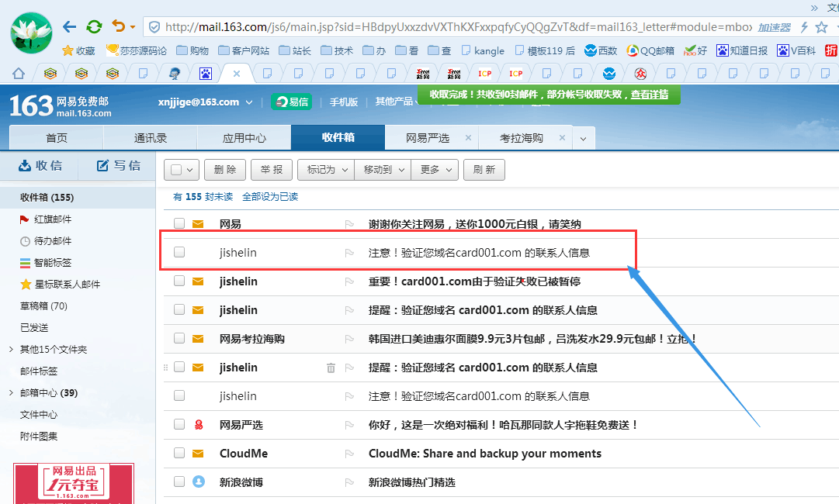Viewport: 839px width, 504px height.
Task: Fetch mail with the 收信 button
Action: click(40, 166)
